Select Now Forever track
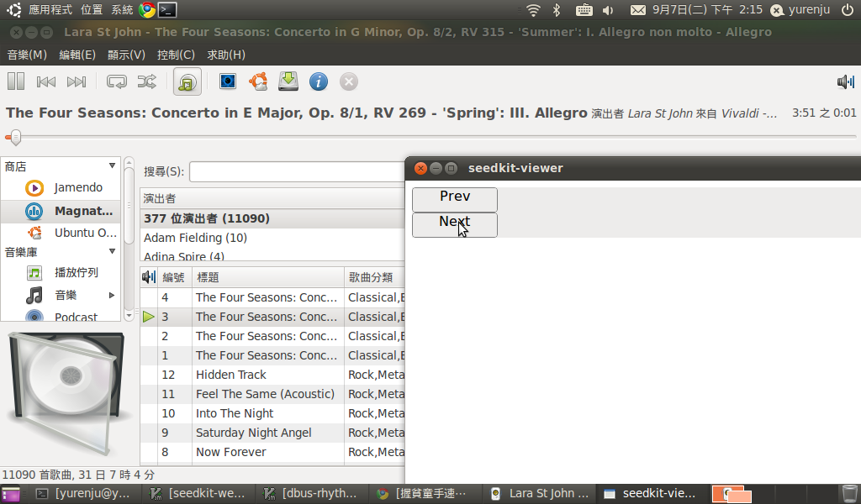 point(273,452)
